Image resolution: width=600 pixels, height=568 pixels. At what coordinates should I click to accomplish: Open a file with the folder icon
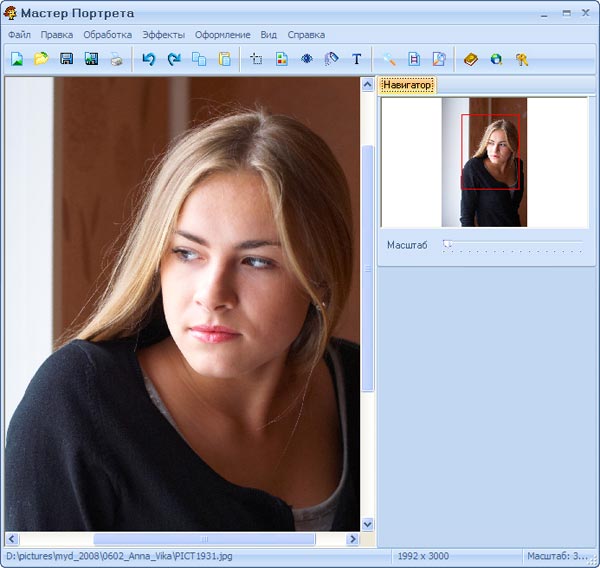[41, 59]
